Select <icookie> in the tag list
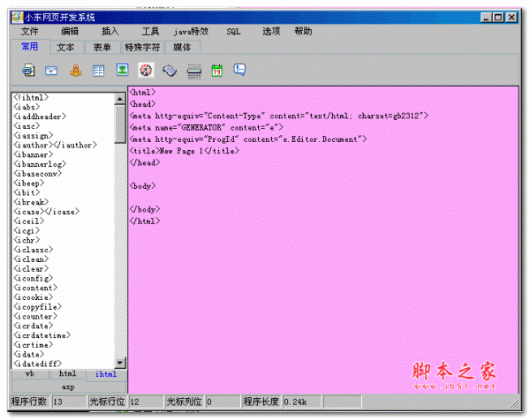530x420 pixels. point(34,297)
